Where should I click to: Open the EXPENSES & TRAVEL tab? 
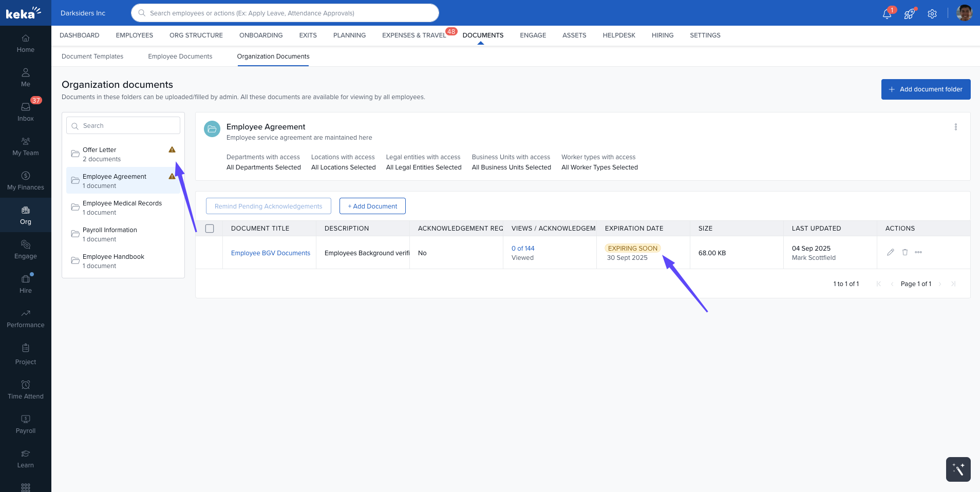coord(414,35)
